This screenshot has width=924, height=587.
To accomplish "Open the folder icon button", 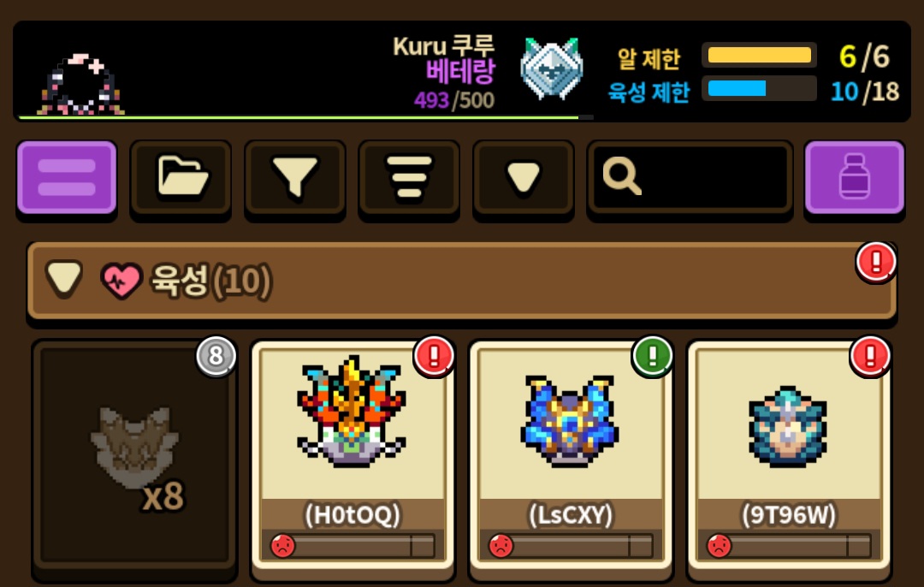I will click(x=181, y=177).
